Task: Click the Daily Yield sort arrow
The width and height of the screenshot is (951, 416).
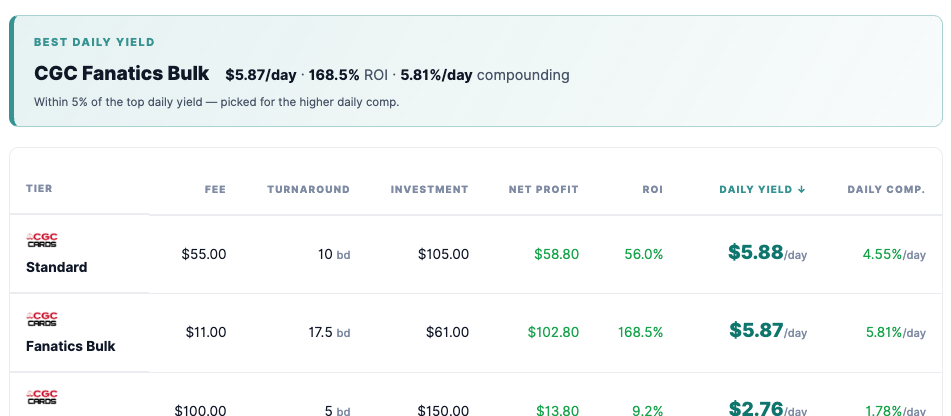Action: point(801,189)
